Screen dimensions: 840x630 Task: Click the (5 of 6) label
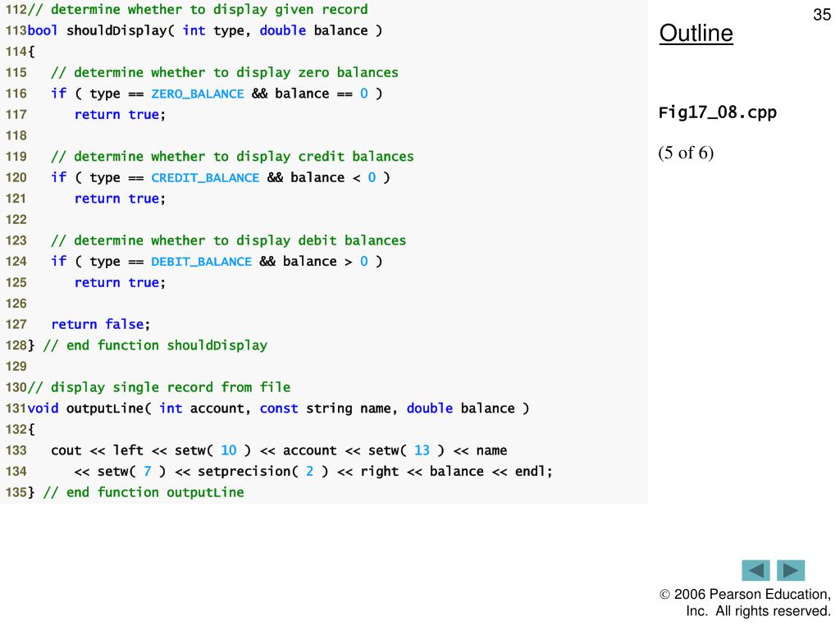tap(686, 153)
